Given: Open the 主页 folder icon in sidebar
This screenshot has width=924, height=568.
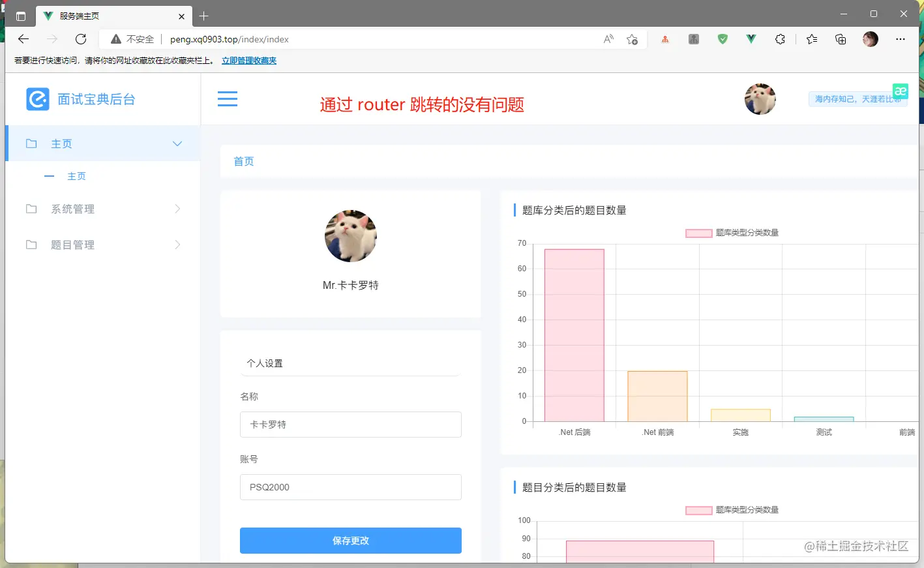Looking at the screenshot, I should tap(31, 143).
